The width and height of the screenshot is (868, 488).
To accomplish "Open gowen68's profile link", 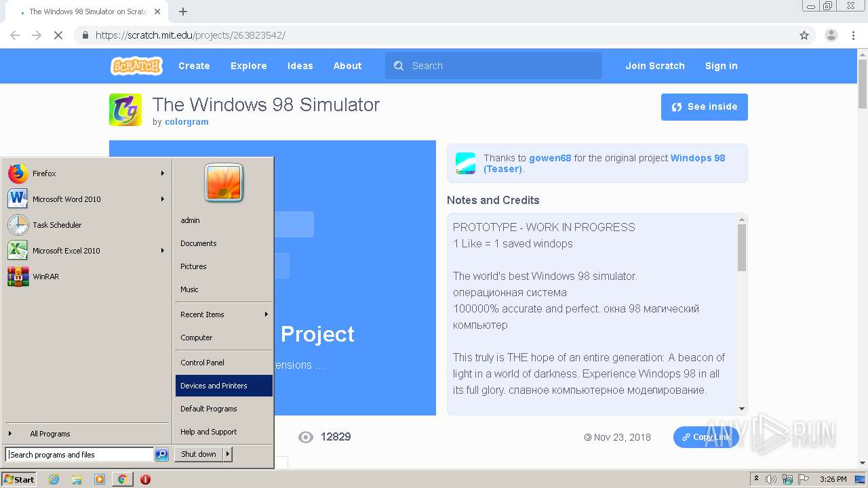I will pyautogui.click(x=550, y=158).
